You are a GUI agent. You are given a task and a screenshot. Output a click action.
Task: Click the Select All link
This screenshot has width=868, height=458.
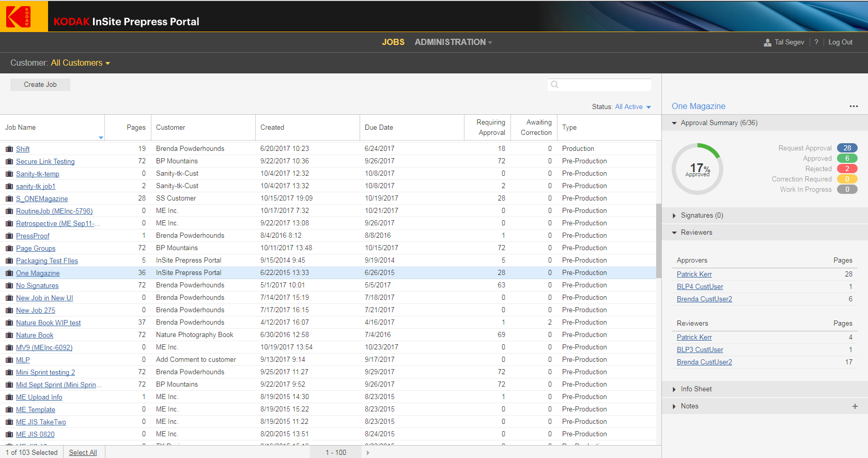coord(83,453)
